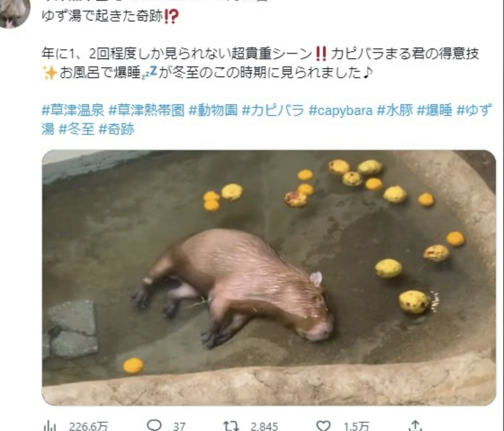The width and height of the screenshot is (504, 431).
Task: Play the capybara bath video thumbnail
Action: (269, 277)
